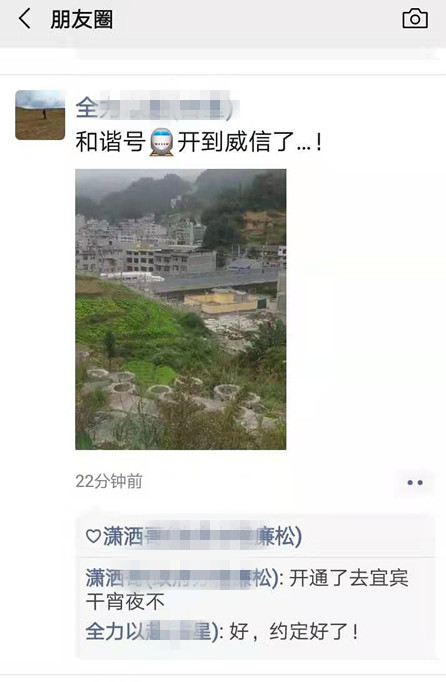Tap the comment line 干宵夜不

tap(125, 602)
